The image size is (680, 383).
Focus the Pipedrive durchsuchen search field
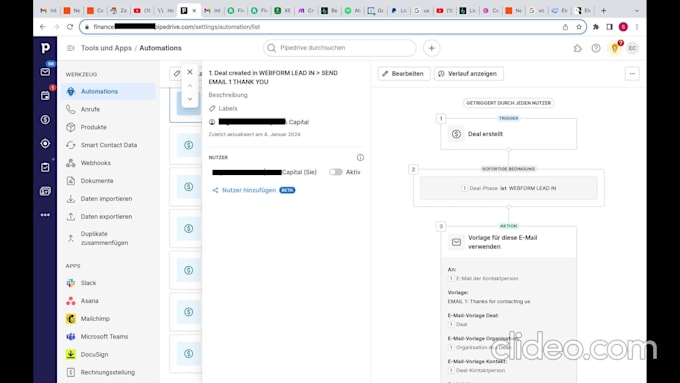click(340, 48)
